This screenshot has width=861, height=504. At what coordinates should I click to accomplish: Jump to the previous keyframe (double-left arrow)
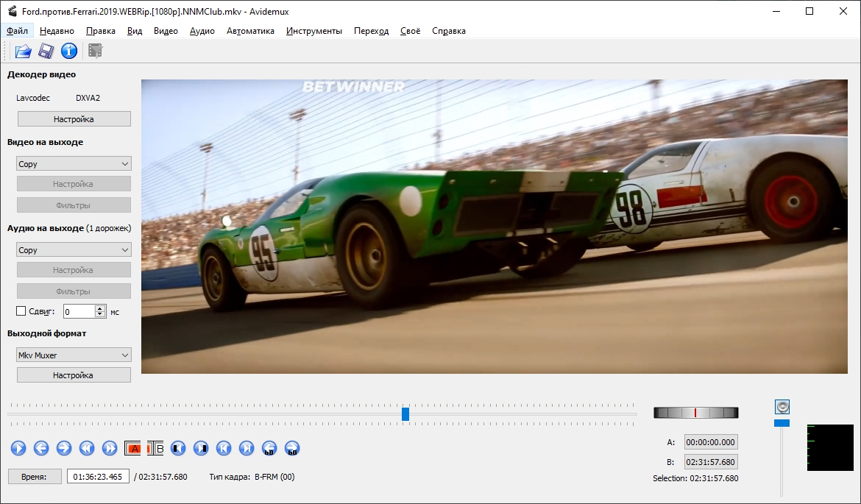tap(87, 448)
